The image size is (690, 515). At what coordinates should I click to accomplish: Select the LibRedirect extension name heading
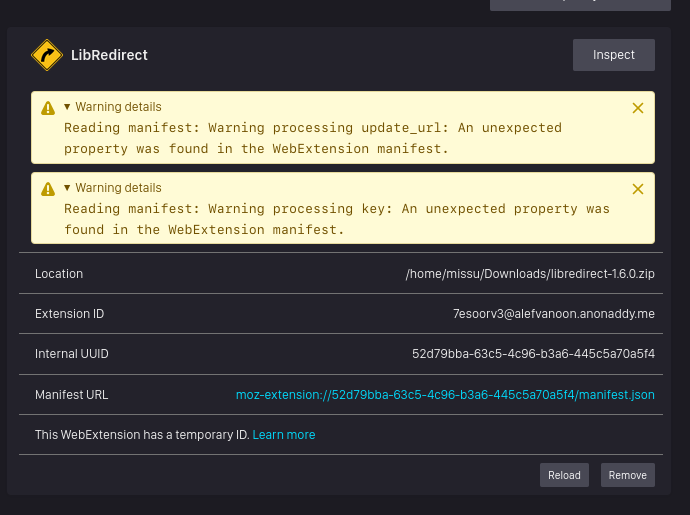pos(109,55)
